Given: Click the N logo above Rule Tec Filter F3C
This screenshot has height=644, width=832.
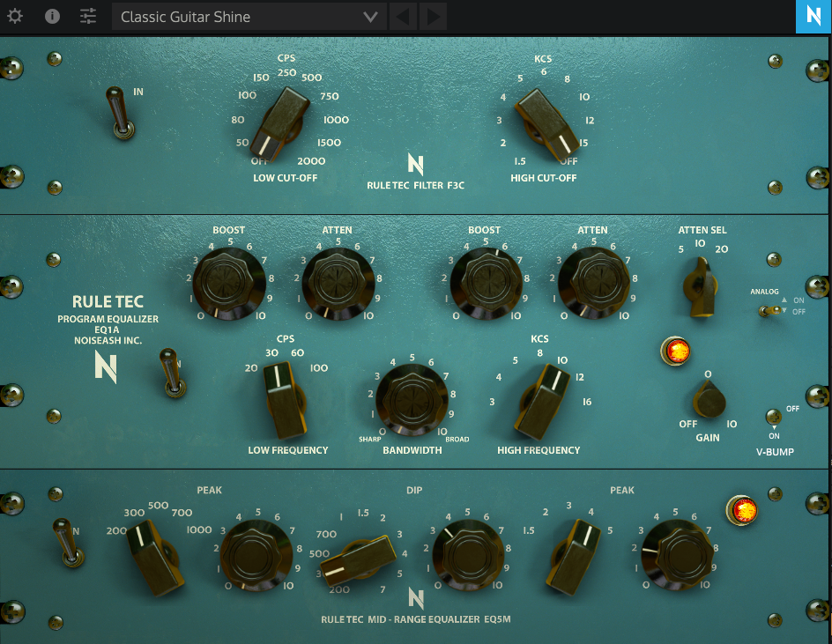Looking at the screenshot, I should click(x=413, y=163).
